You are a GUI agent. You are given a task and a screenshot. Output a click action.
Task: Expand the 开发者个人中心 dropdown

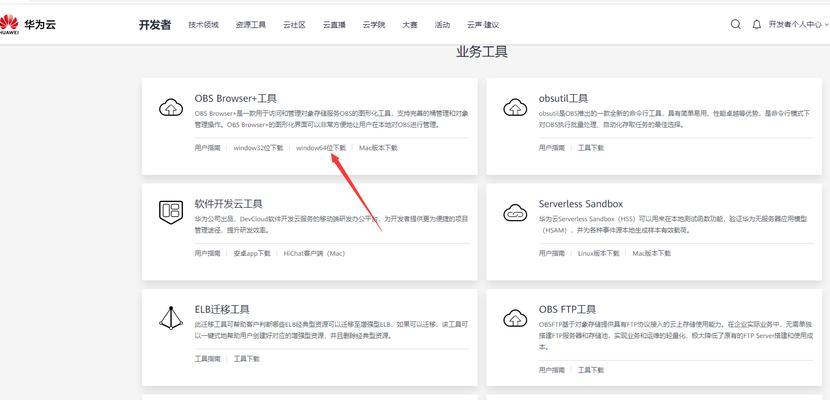798,24
